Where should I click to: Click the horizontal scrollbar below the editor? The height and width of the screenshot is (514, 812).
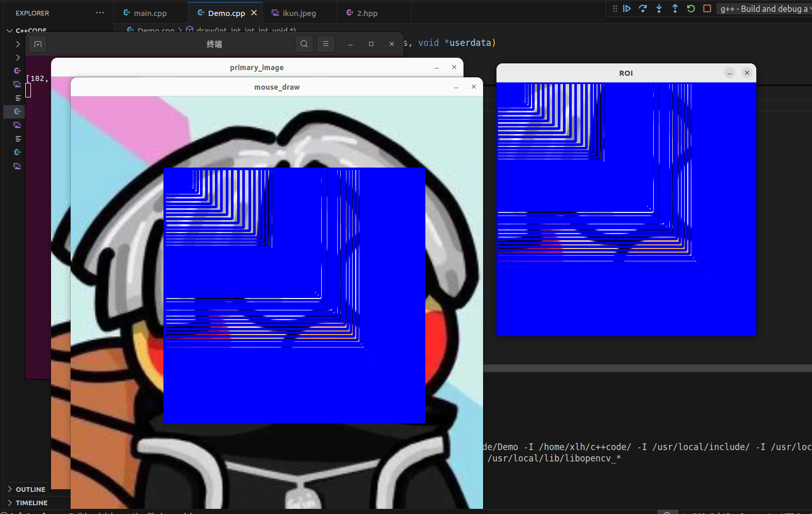[x=648, y=368]
